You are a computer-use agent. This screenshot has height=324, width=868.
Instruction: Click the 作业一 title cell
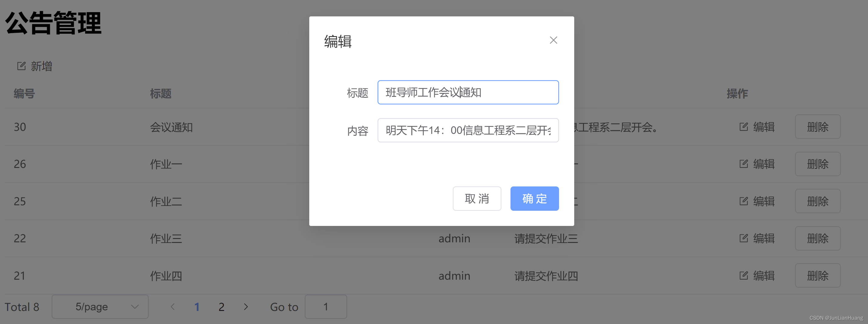click(166, 164)
